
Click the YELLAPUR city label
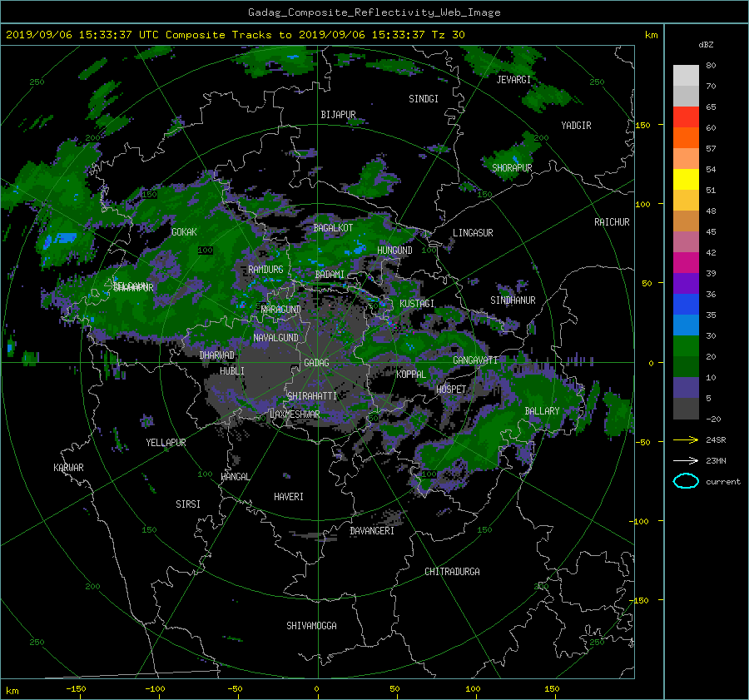(x=166, y=443)
